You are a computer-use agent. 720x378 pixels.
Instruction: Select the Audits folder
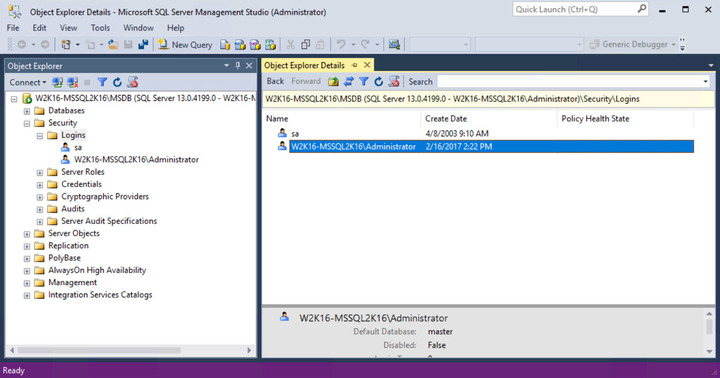coord(73,209)
